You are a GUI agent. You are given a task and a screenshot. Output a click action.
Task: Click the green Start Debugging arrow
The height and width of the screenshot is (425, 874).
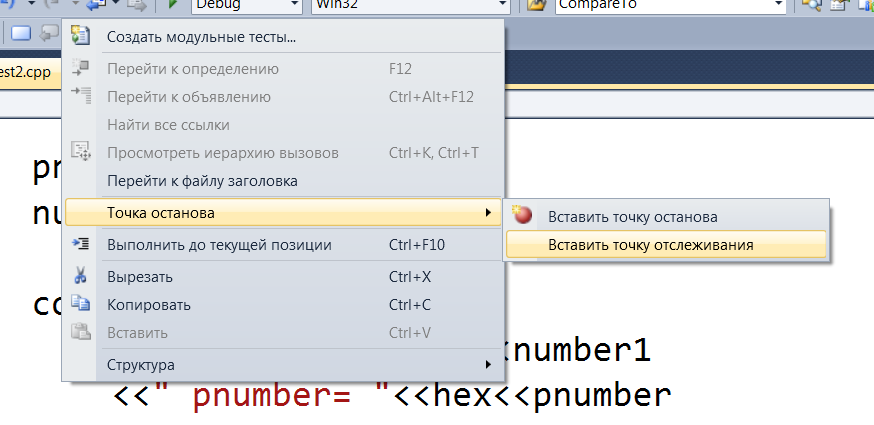(173, 4)
